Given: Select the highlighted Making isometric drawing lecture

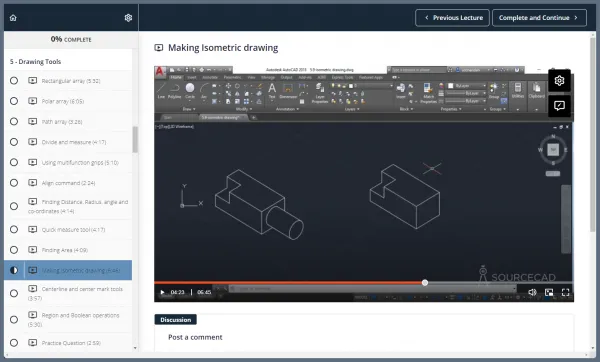Looking at the screenshot, I should 68,270.
